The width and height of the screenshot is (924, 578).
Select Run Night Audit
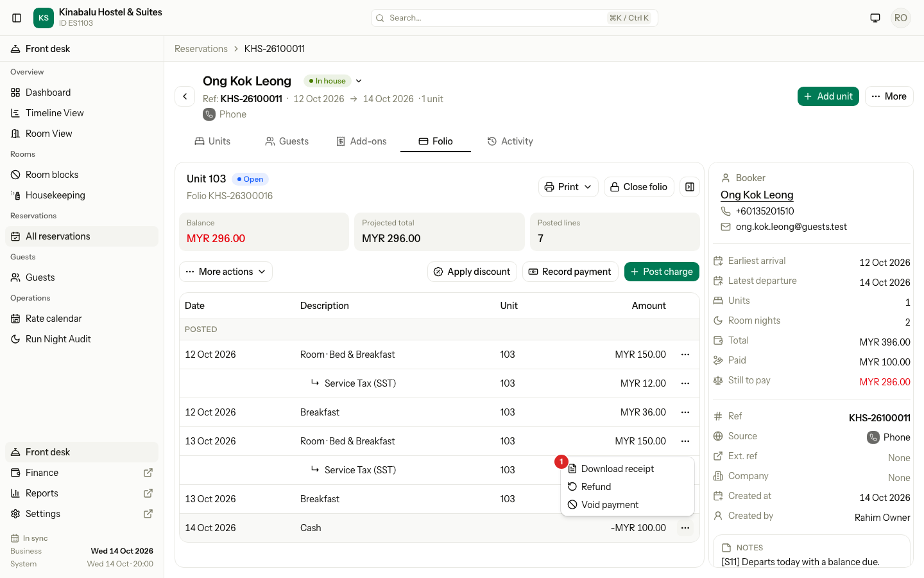pyautogui.click(x=82, y=339)
